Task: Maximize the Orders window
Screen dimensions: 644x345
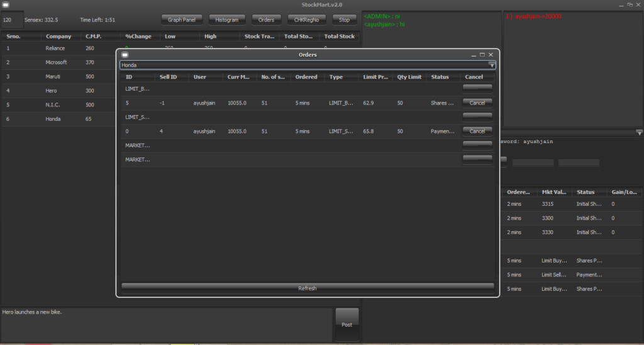Action: pos(482,55)
